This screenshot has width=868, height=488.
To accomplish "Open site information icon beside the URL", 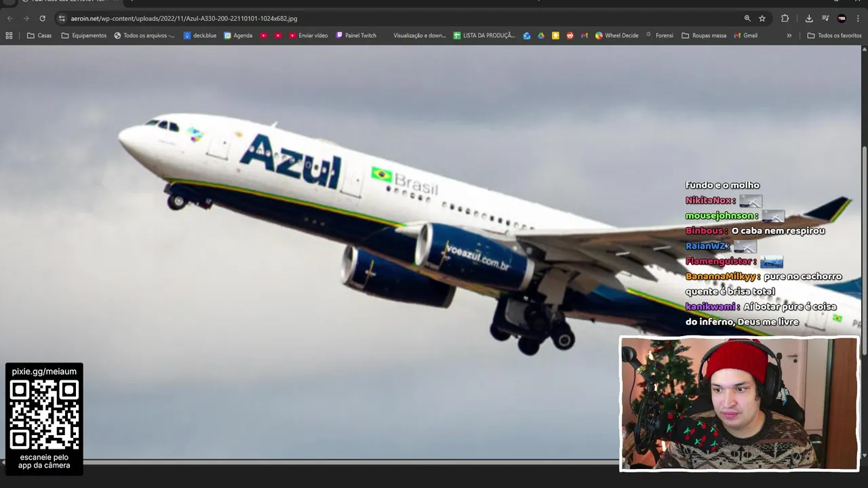I will [x=62, y=18].
